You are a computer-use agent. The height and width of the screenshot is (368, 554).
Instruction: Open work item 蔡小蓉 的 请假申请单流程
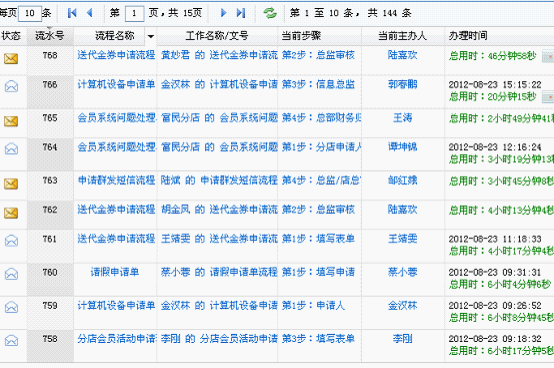[219, 272]
